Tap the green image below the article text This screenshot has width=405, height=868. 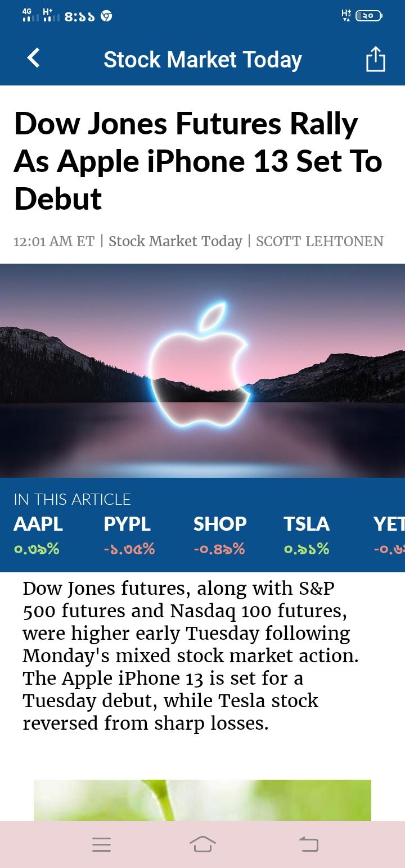tap(202, 800)
